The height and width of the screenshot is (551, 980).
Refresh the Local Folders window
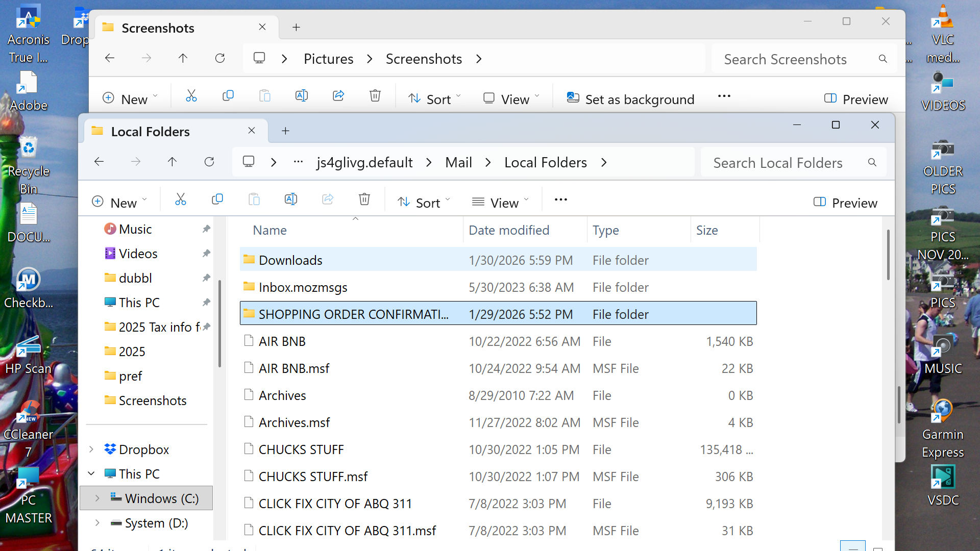pyautogui.click(x=209, y=162)
